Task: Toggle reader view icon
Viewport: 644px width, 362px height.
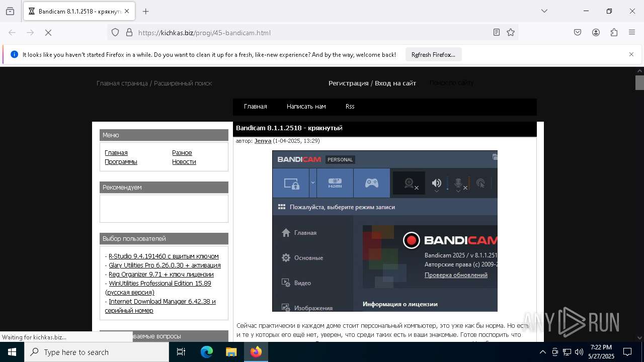Action: coord(497,33)
